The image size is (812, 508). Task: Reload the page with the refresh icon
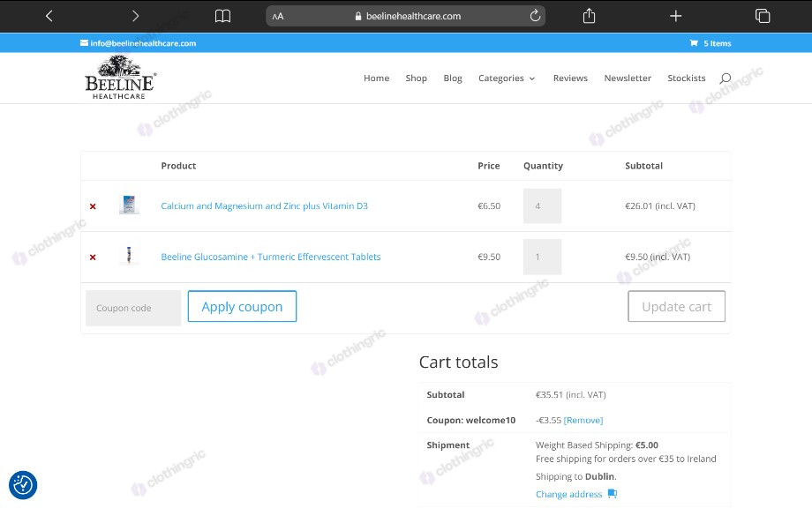[x=535, y=16]
